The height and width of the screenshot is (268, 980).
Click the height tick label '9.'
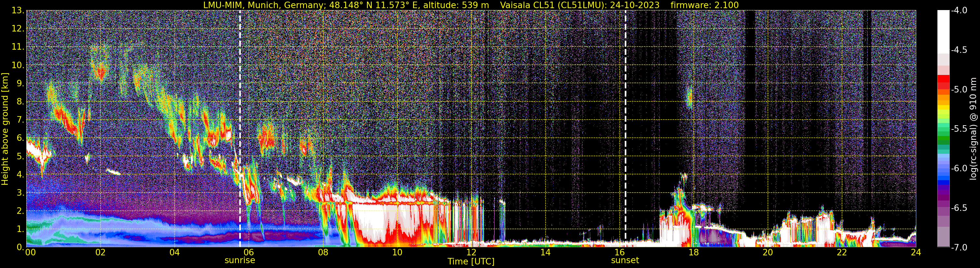click(x=20, y=83)
